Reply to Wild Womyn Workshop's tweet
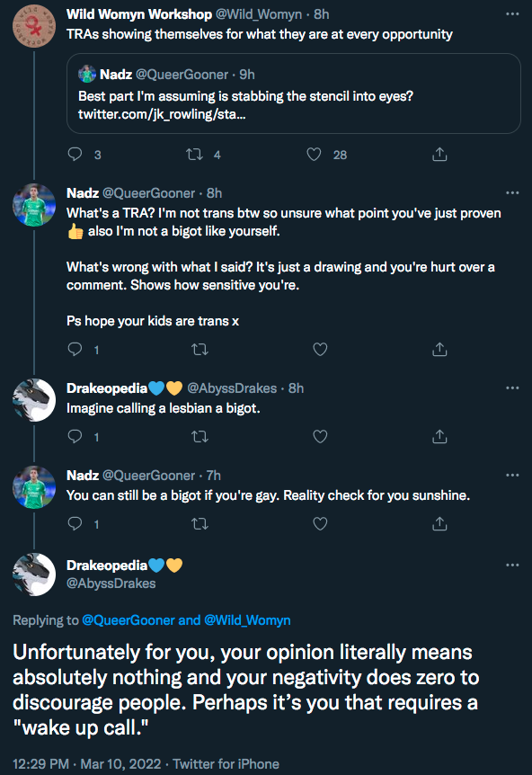The image size is (532, 775). tap(75, 155)
